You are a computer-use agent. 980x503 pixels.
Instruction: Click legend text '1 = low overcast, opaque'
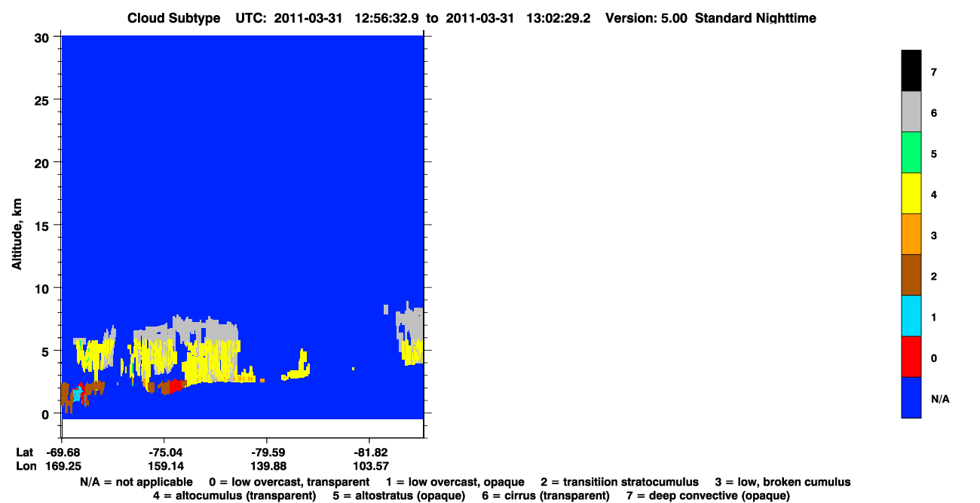pos(455,482)
